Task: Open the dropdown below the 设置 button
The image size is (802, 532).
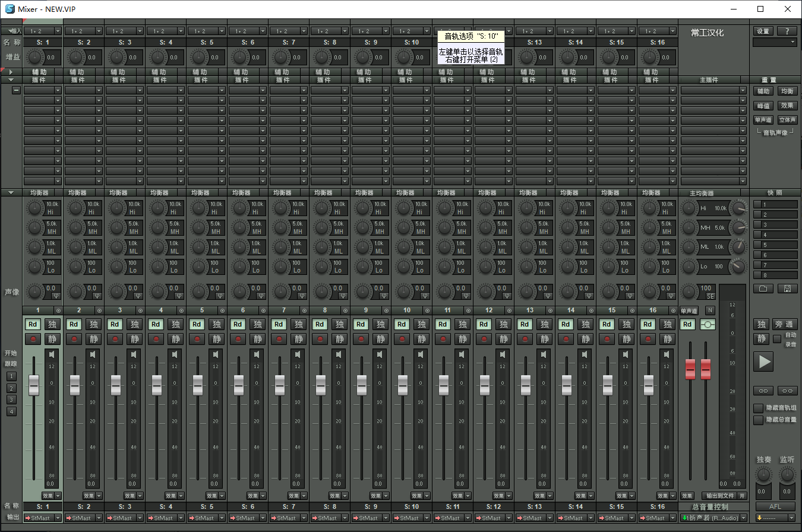Action: 775,42
